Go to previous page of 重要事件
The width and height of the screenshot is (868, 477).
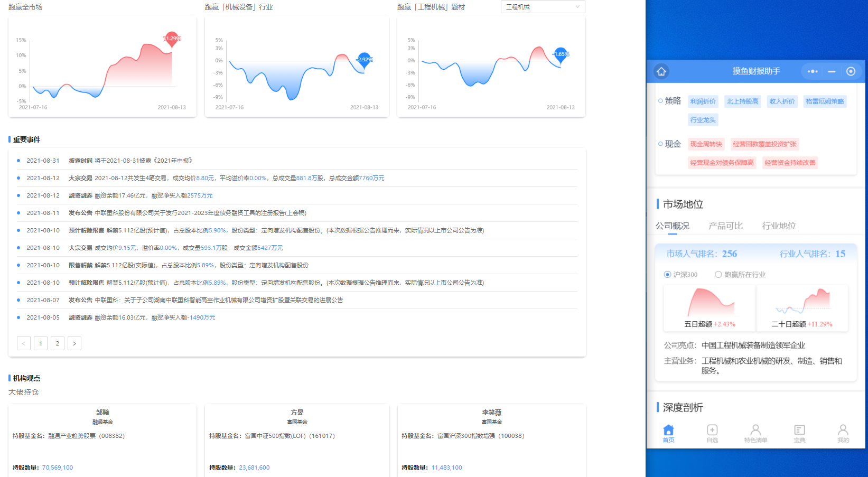pyautogui.click(x=24, y=343)
